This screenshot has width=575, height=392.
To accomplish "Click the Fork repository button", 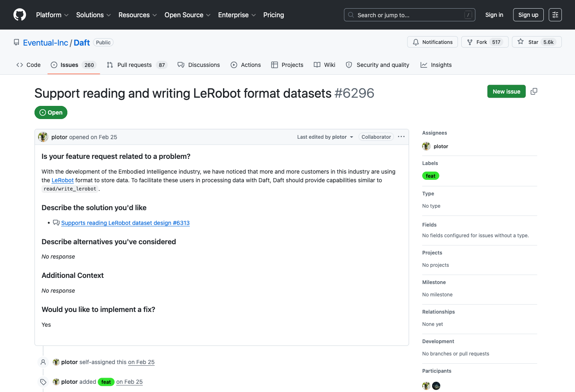I will pos(485,42).
